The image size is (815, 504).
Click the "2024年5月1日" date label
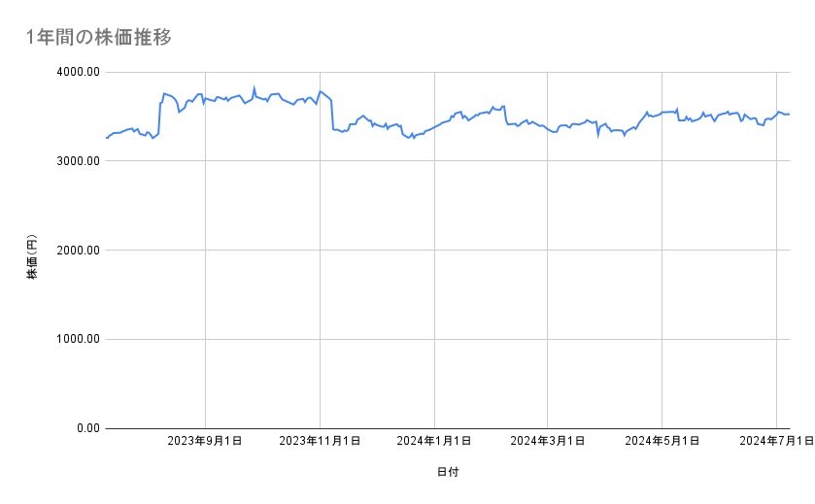[x=662, y=442]
